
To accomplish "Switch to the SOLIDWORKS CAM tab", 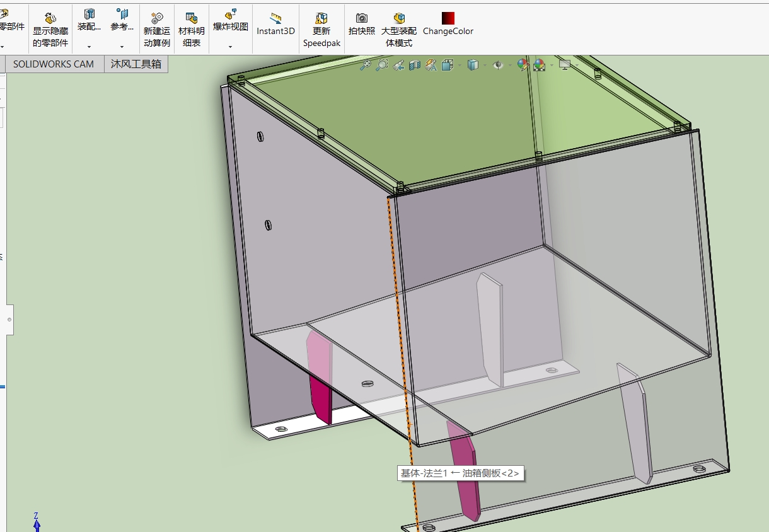I will coord(54,64).
